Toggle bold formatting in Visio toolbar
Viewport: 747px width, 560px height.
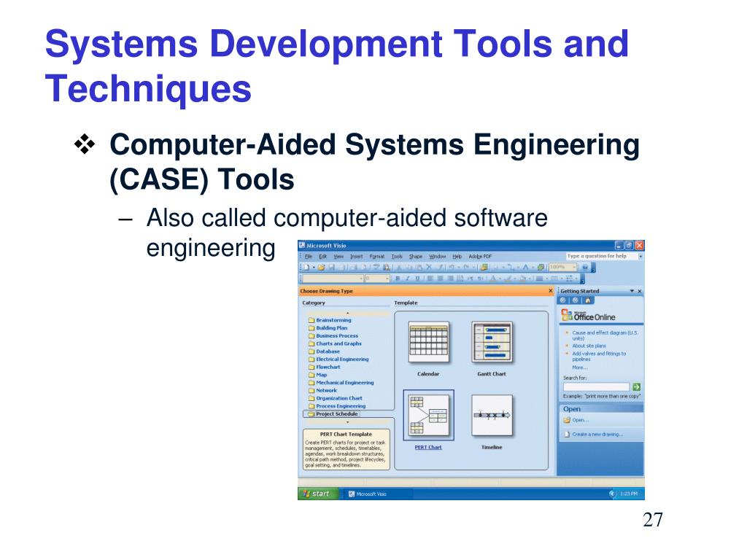(x=398, y=278)
